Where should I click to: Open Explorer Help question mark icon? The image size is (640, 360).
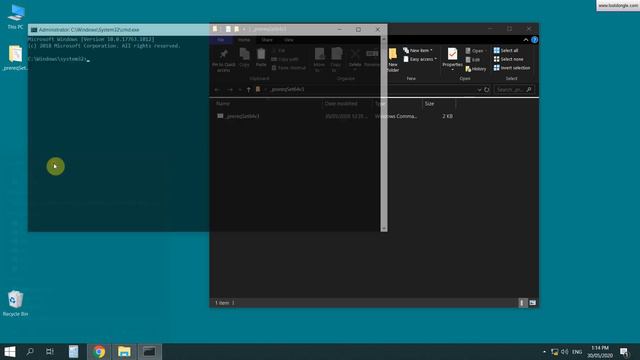[534, 40]
